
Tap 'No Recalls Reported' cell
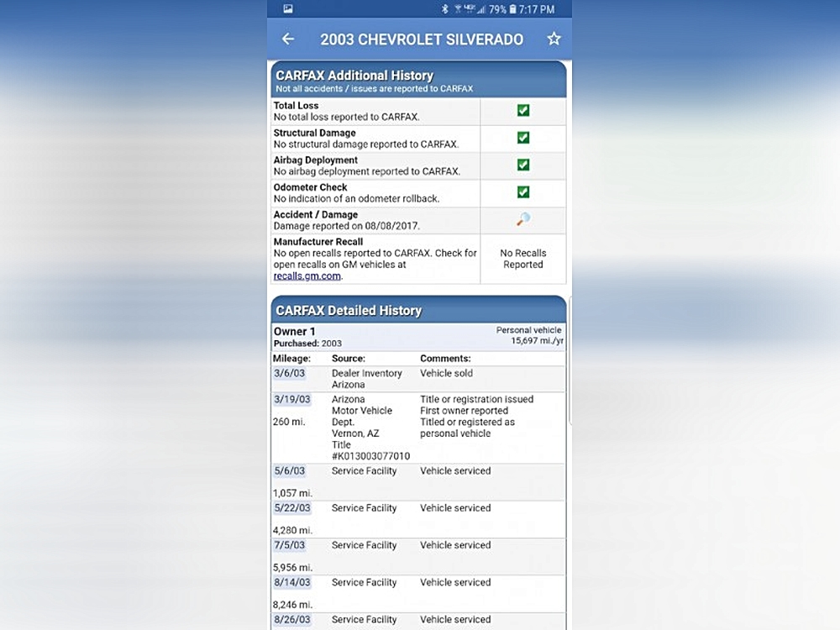click(x=523, y=259)
